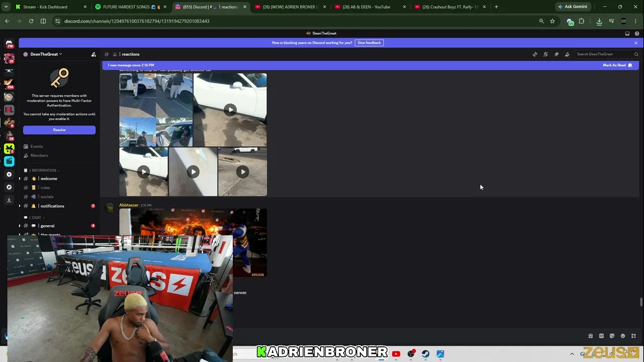
Task: Click the Add a Server plus icon
Action: pyautogui.click(x=9, y=174)
